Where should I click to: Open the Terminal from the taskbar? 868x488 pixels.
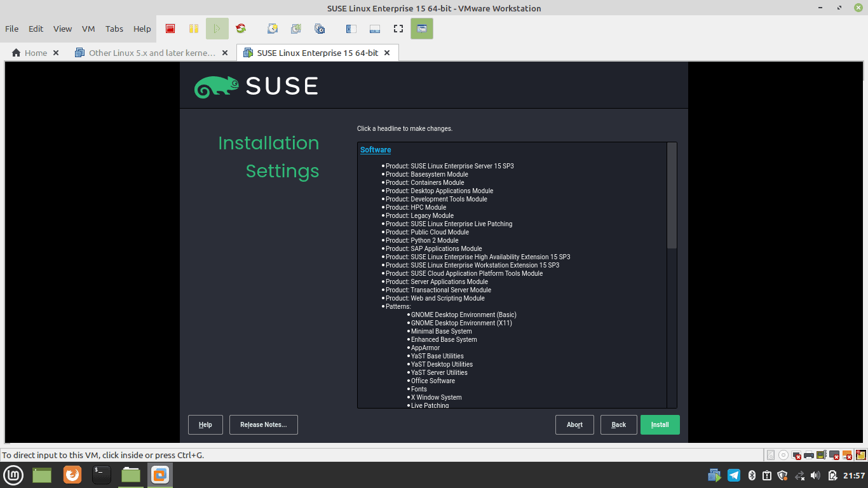point(102,475)
